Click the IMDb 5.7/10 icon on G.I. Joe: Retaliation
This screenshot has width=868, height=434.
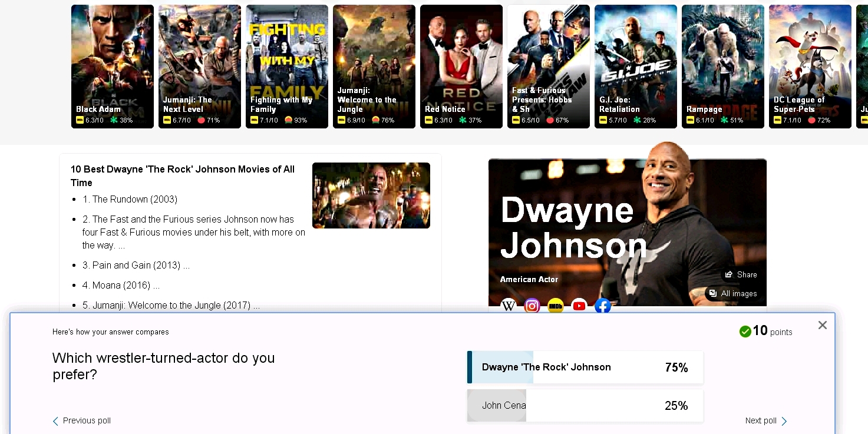click(603, 120)
